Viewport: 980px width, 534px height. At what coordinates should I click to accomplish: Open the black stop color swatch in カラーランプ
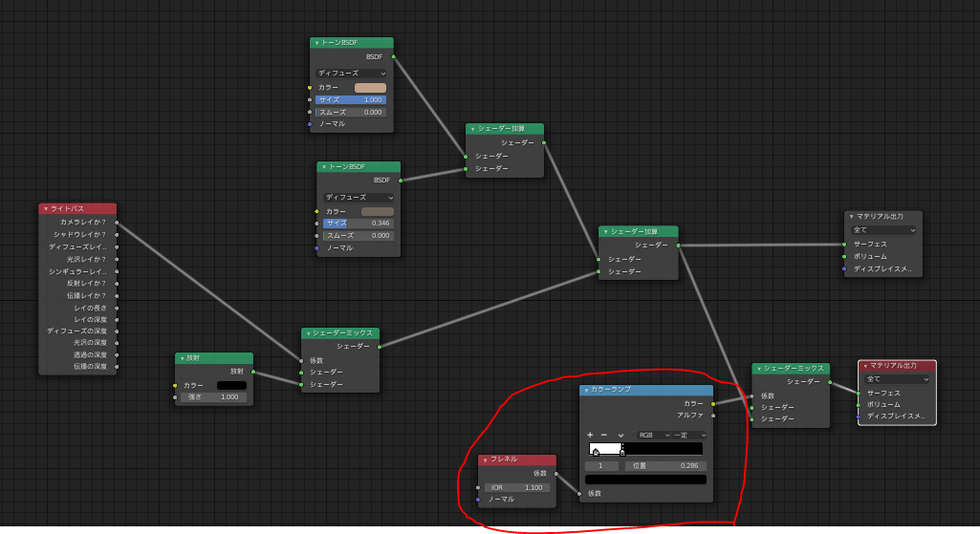[645, 480]
